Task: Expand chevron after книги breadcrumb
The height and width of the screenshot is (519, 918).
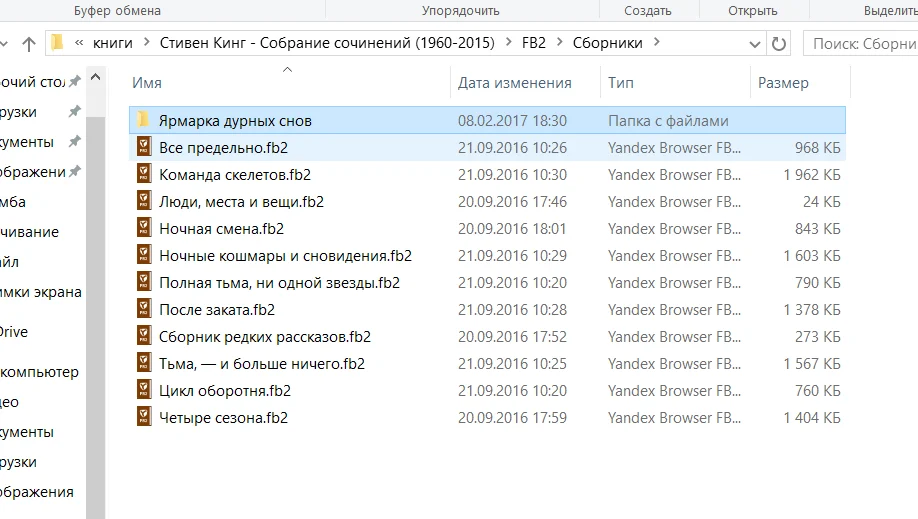Action: click(146, 43)
